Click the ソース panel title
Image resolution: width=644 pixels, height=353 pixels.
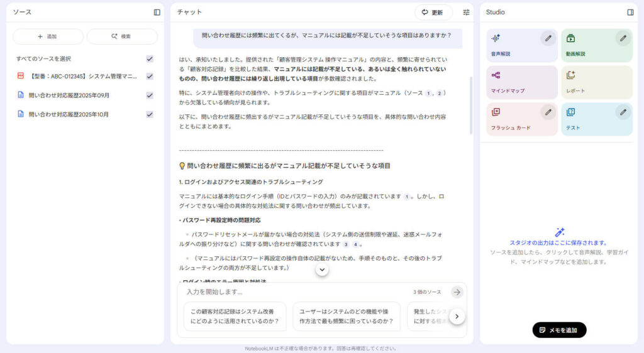(x=22, y=13)
